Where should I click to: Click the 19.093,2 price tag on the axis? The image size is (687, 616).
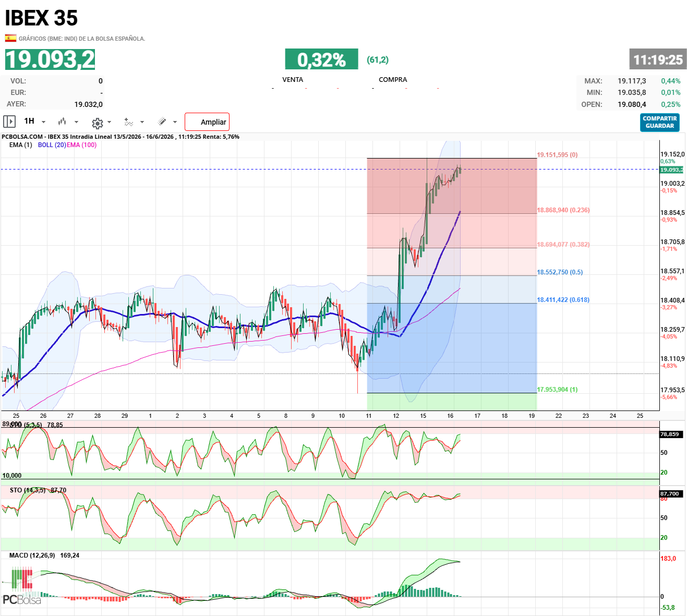click(672, 170)
